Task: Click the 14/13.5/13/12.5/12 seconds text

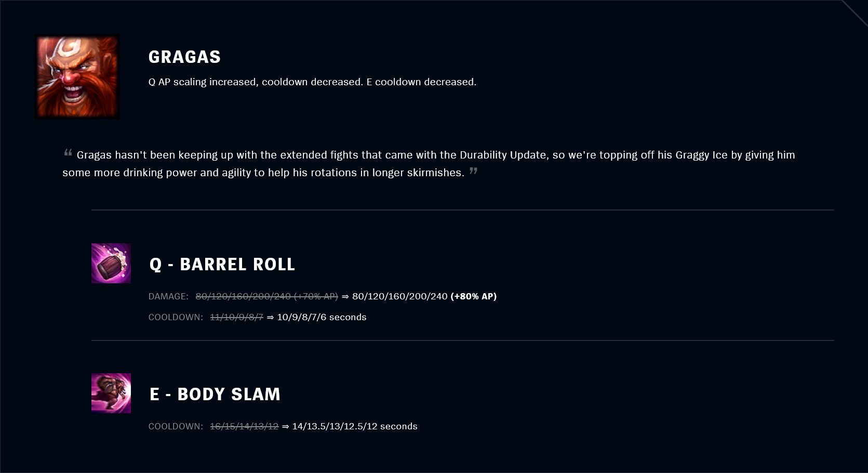Action: click(355, 426)
